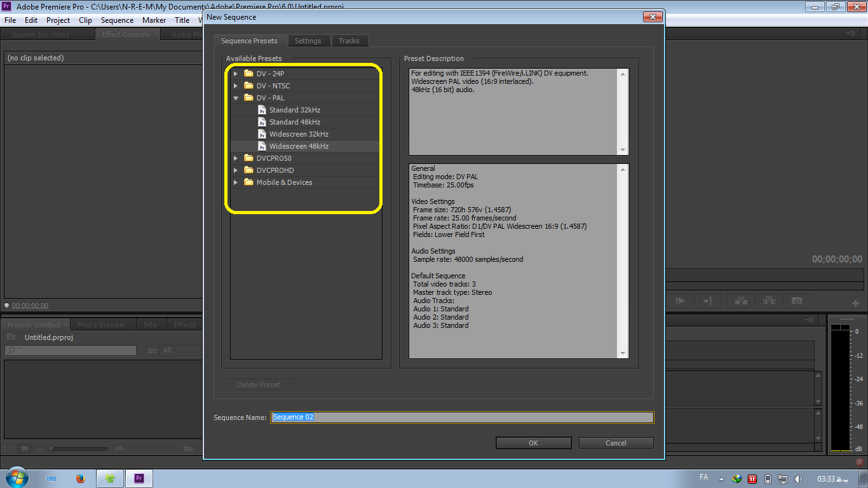Switch Project panel to List View

9,449
